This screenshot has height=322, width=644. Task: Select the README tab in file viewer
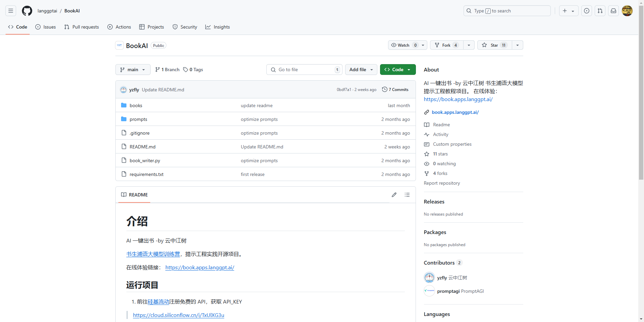click(135, 195)
